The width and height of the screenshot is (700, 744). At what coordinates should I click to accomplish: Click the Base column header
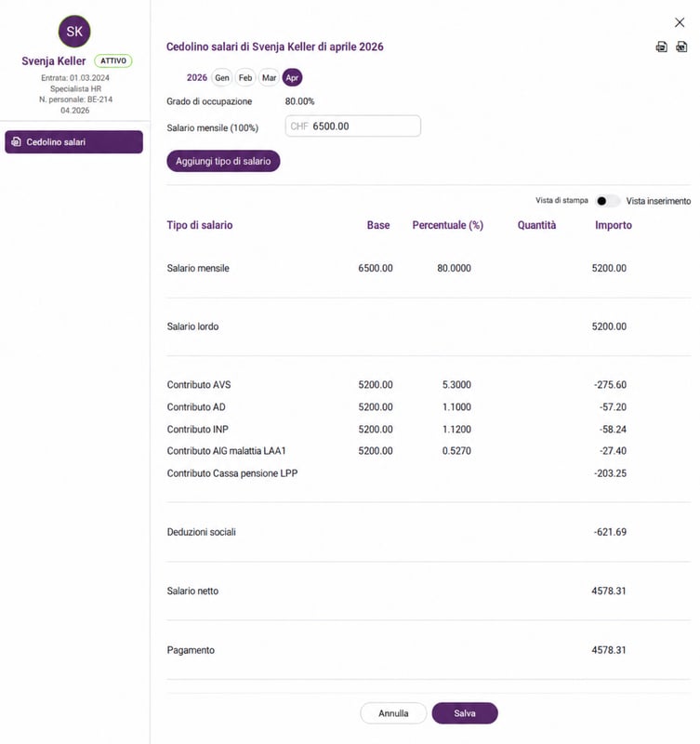coord(378,225)
